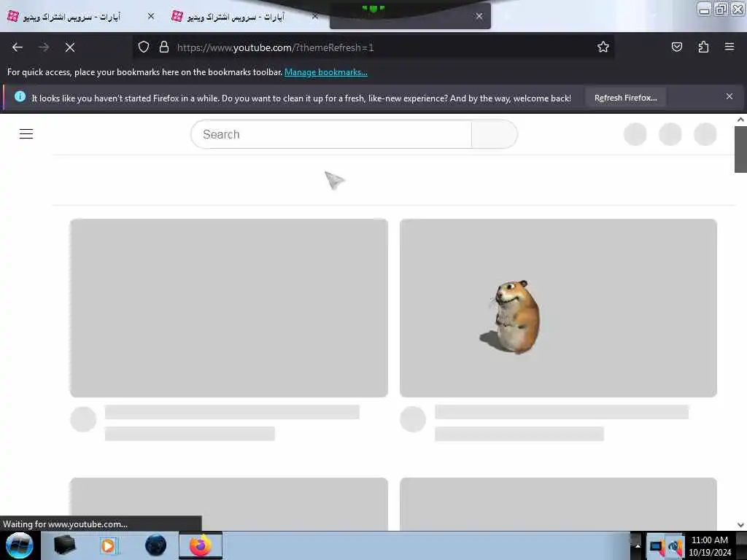Open the Firefox application menu
Screen dimensions: 747x560
pos(729,47)
